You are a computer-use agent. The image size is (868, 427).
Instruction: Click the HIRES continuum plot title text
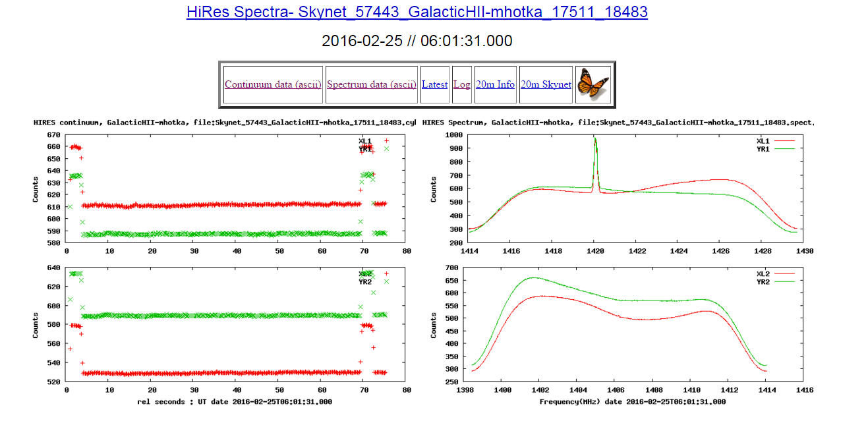[x=225, y=123]
